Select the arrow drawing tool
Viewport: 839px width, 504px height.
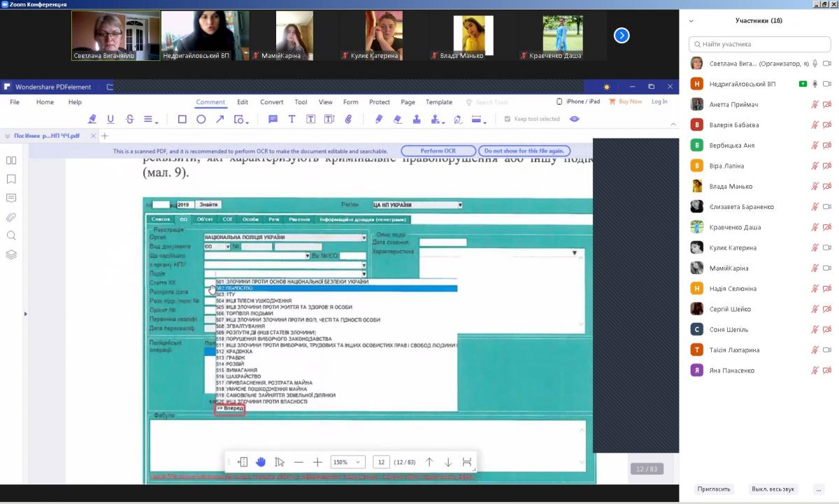click(220, 120)
